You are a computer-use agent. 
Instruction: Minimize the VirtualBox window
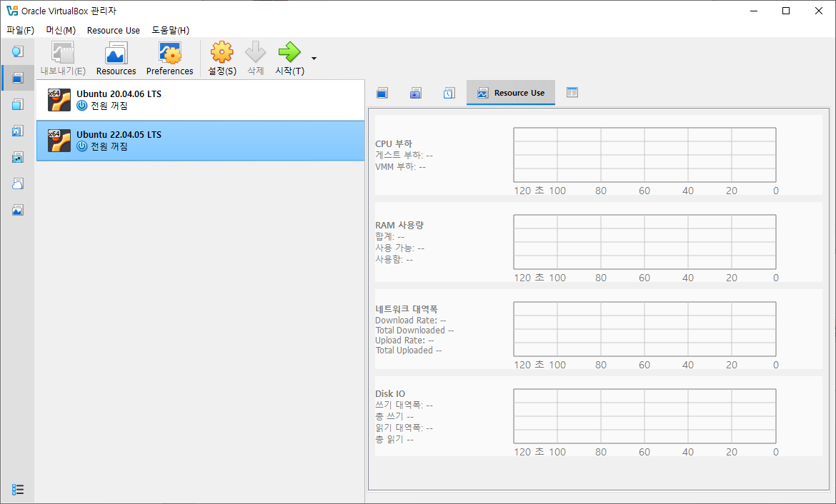coord(754,11)
